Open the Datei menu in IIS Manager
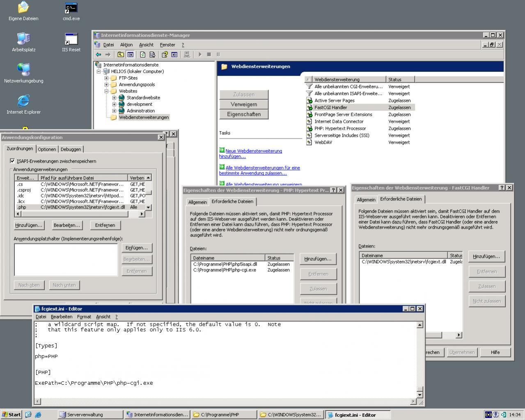 (108, 45)
